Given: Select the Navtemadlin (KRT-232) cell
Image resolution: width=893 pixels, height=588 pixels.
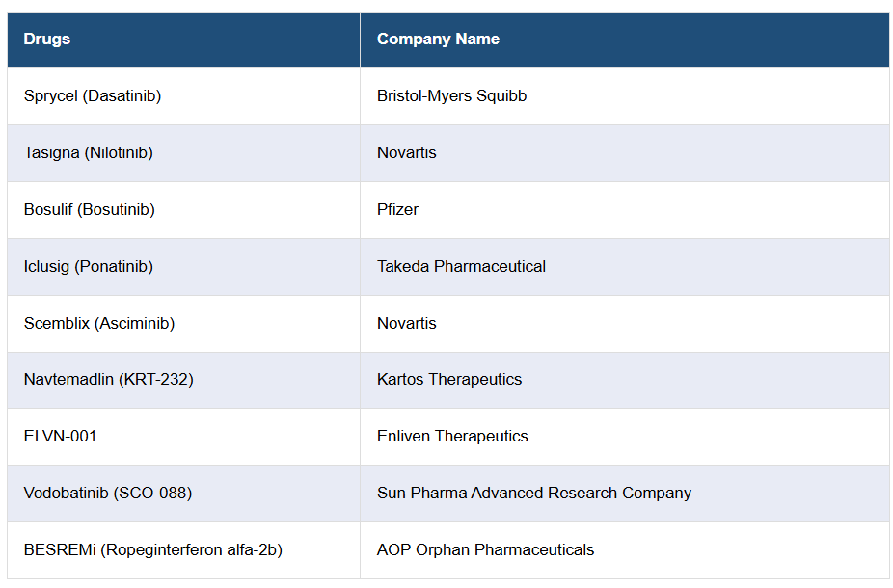Looking at the screenshot, I should [109, 380].
